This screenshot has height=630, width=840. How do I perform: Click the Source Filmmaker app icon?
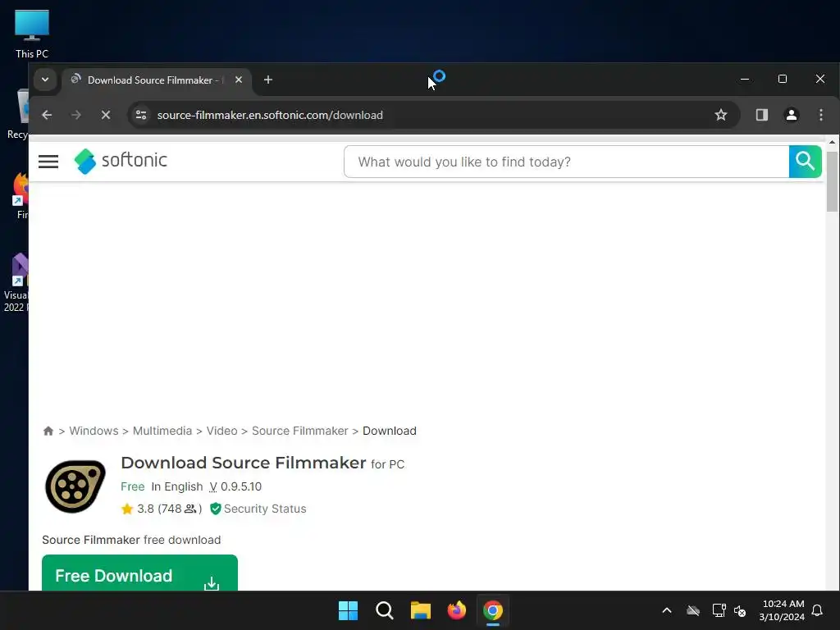click(75, 486)
